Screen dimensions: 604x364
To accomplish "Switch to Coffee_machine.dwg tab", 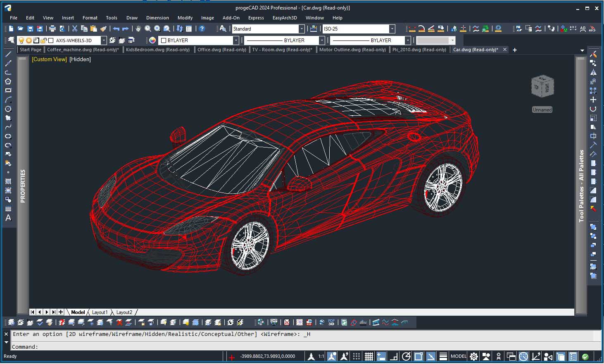I will point(83,50).
